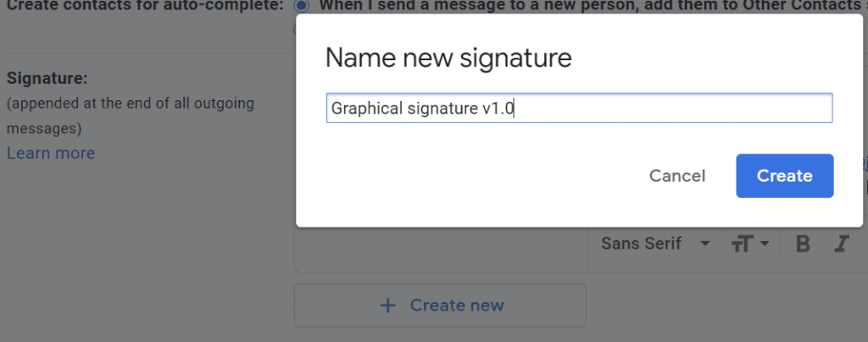Toggle Bold formatting in the signature toolbar
Screen dimensions: 868x342
[x=803, y=244]
